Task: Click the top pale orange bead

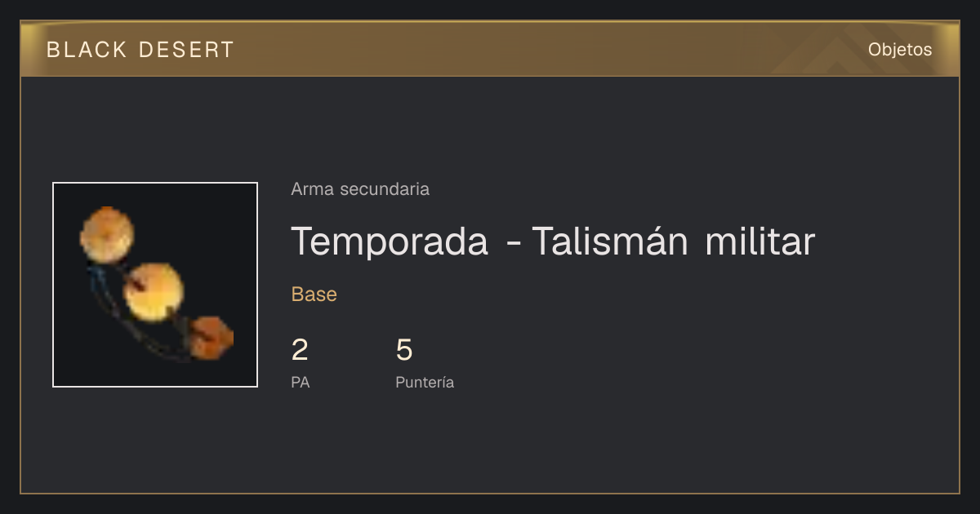Action: point(107,235)
